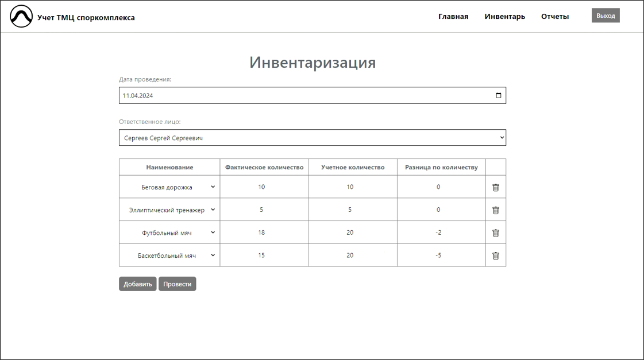Image resolution: width=644 pixels, height=360 pixels.
Task: Submit inventory with the Провести button
Action: [x=177, y=284]
